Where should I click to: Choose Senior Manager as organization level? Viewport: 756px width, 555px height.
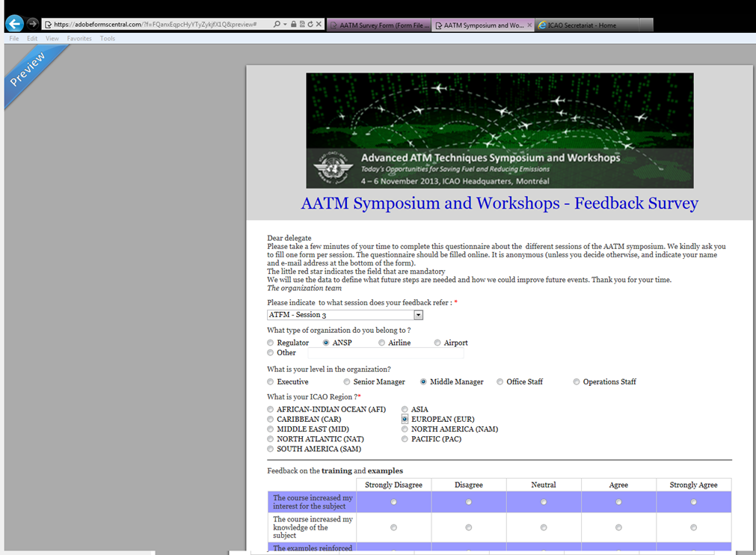click(347, 381)
